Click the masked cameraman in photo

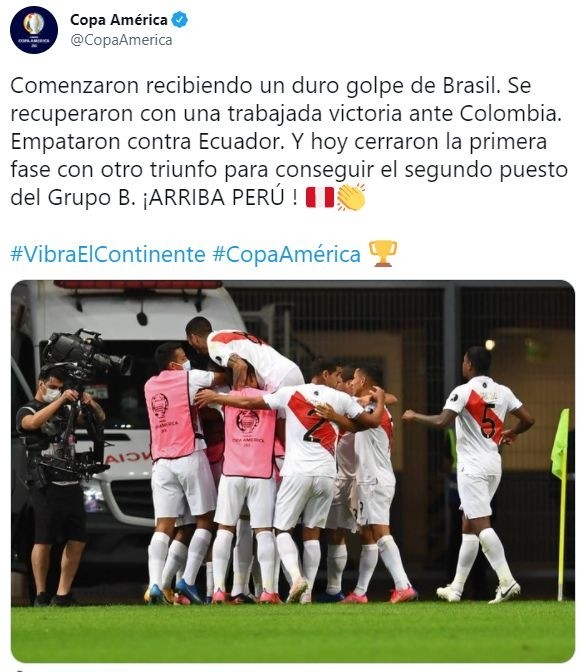pos(56,484)
